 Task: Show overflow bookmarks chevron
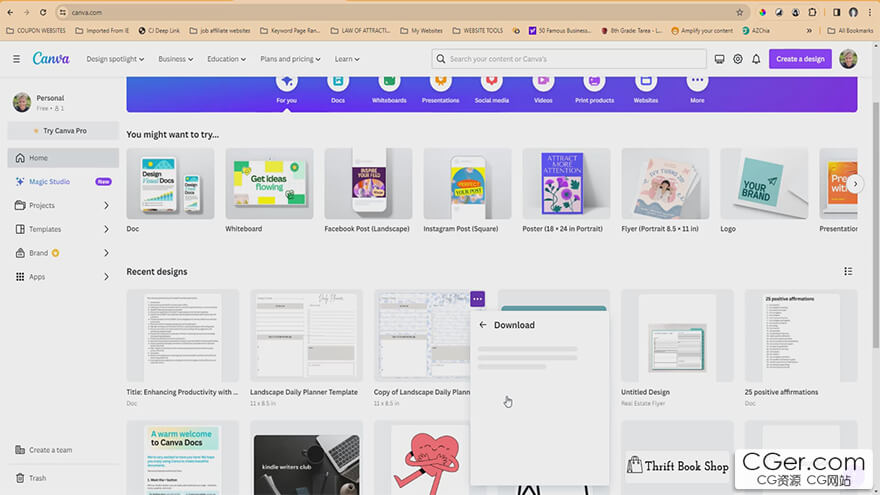click(x=809, y=31)
